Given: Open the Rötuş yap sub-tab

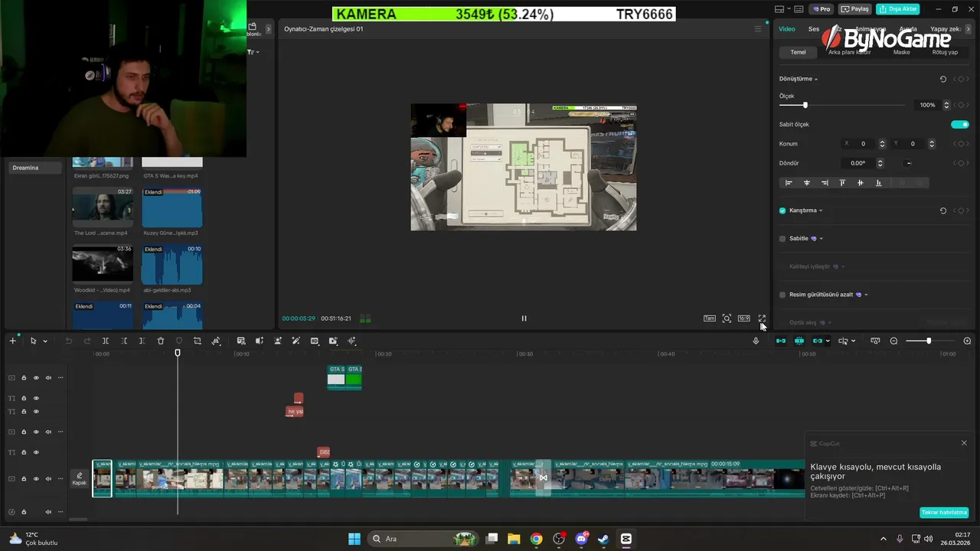Looking at the screenshot, I should click(945, 52).
